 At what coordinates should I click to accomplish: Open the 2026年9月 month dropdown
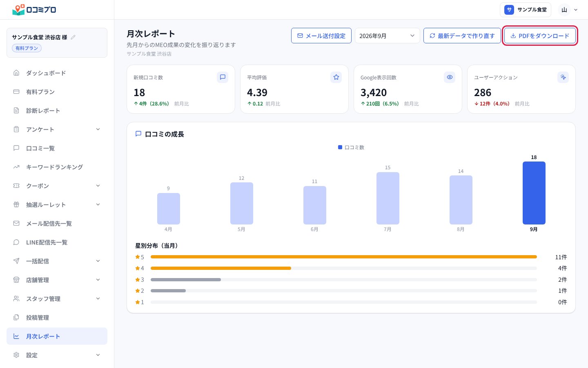coord(387,36)
